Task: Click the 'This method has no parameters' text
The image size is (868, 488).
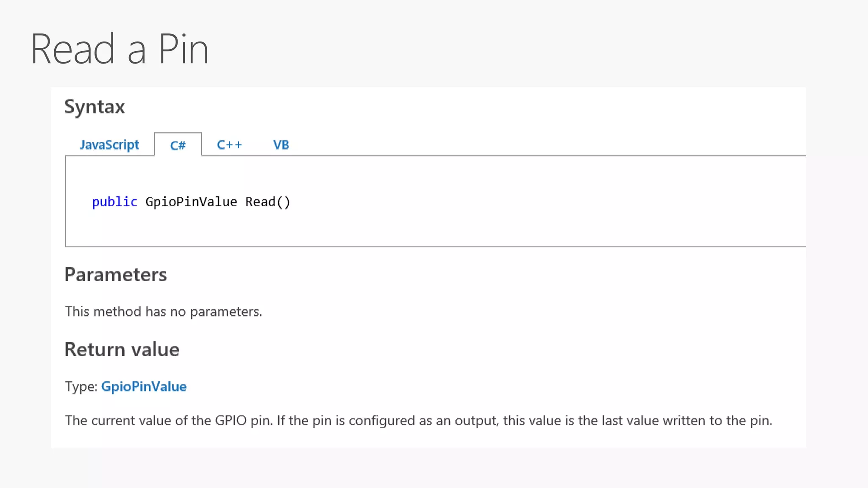Action: click(x=164, y=312)
